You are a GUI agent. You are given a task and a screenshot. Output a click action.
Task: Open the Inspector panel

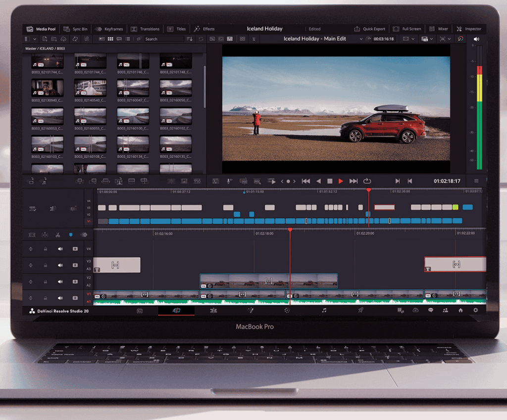pyautogui.click(x=468, y=29)
